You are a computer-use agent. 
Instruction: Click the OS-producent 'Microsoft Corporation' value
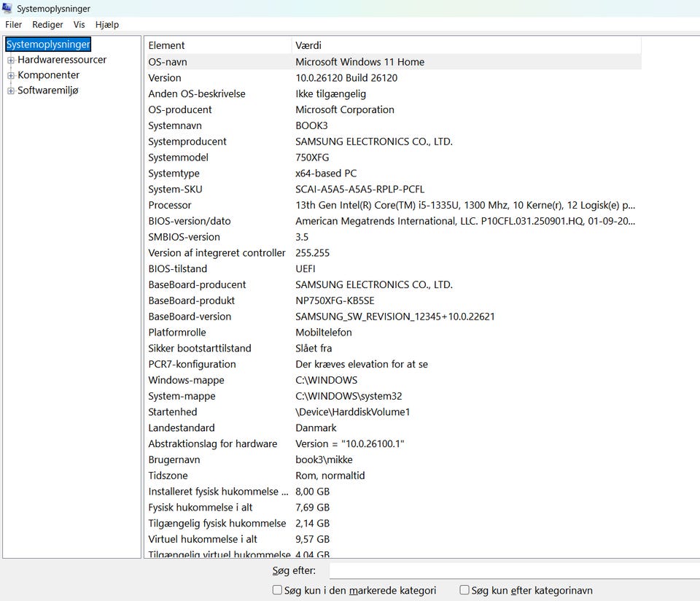345,109
